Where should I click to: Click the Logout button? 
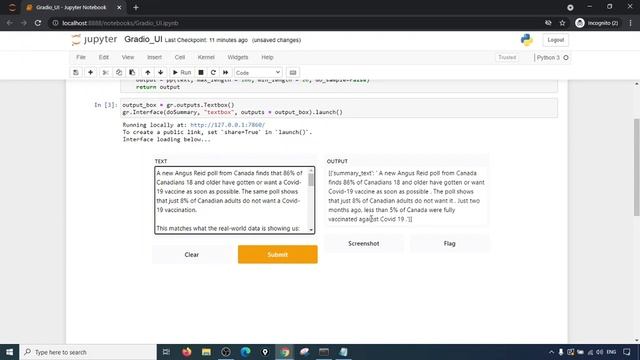click(x=556, y=40)
